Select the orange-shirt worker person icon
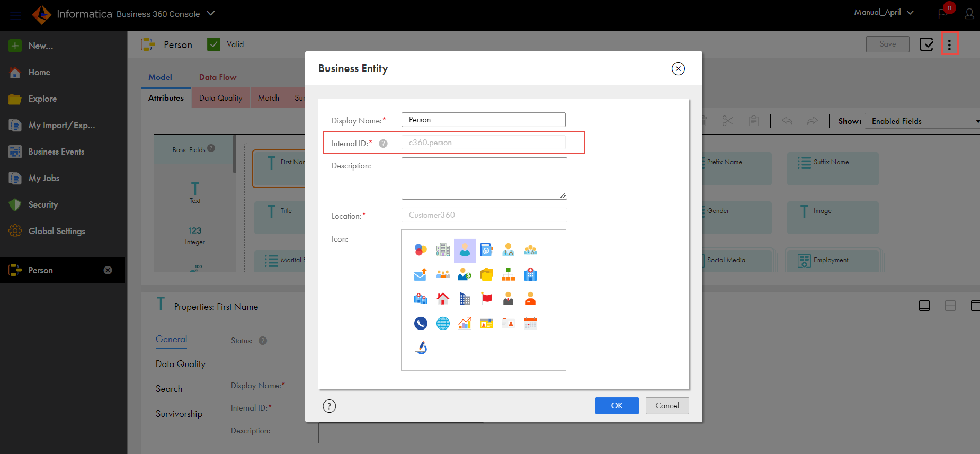 [x=530, y=299]
